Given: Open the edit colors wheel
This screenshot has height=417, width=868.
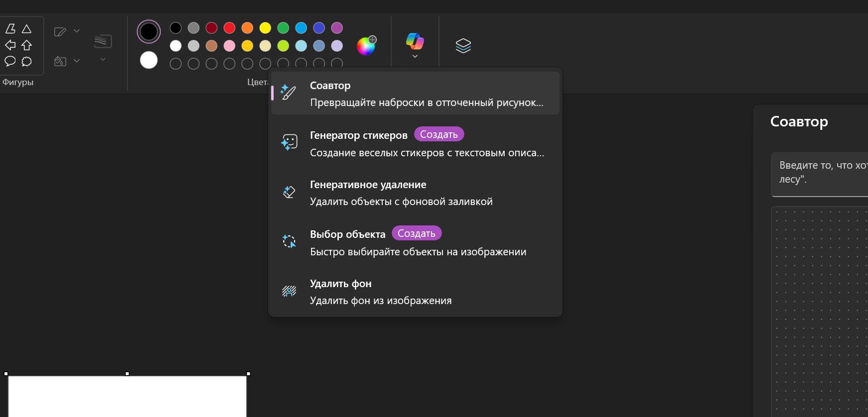Looking at the screenshot, I should (x=366, y=46).
